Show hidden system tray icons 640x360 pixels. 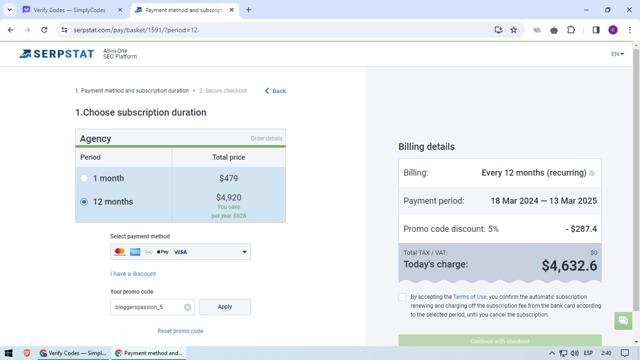pos(551,353)
